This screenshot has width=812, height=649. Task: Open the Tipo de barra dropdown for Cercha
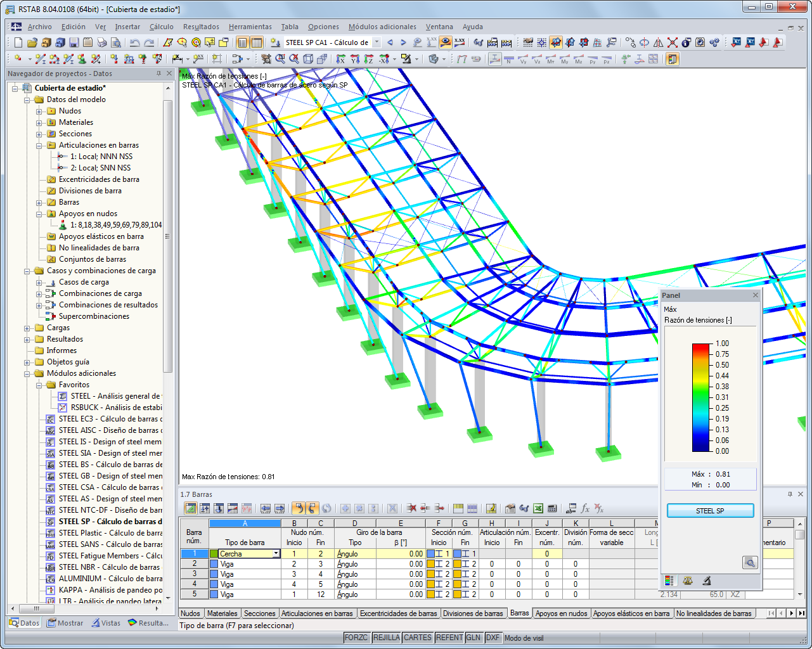click(276, 554)
